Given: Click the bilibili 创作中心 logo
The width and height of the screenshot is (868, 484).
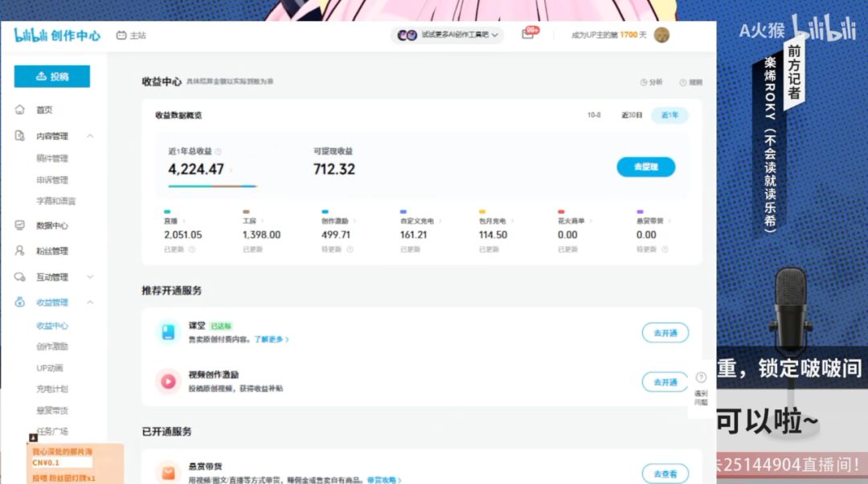Looking at the screenshot, I should (58, 35).
